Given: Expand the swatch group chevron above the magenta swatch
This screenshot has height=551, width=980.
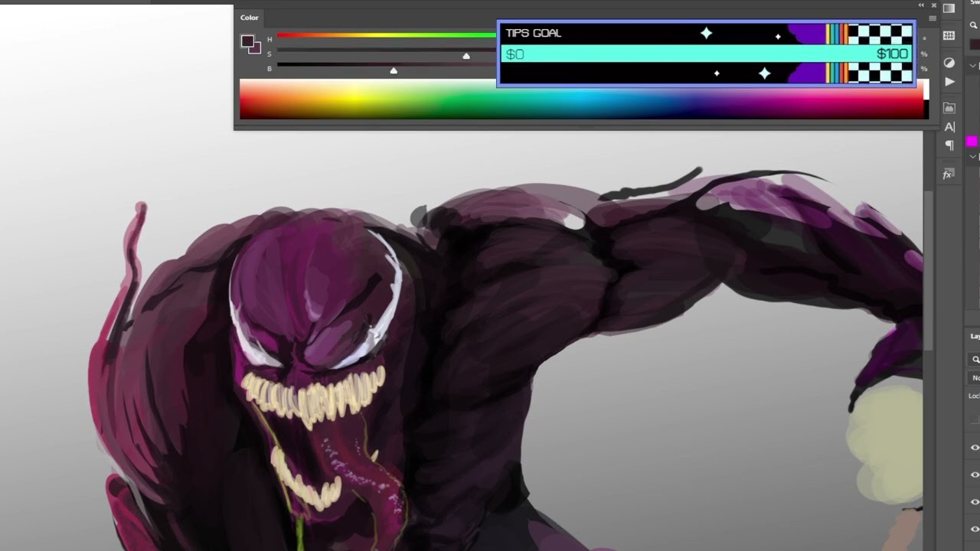Looking at the screenshot, I should 973,66.
